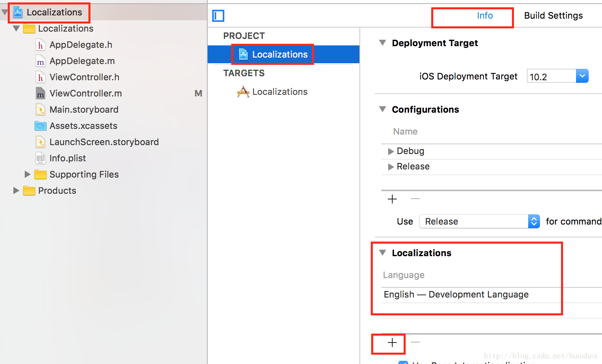Click the LaunchScreen.storyboard file icon

coord(41,142)
